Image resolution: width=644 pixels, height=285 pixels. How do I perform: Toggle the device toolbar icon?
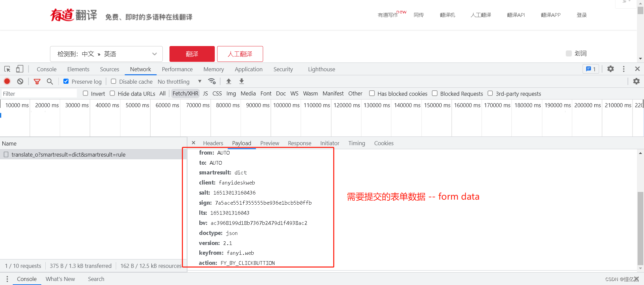pyautogui.click(x=20, y=69)
